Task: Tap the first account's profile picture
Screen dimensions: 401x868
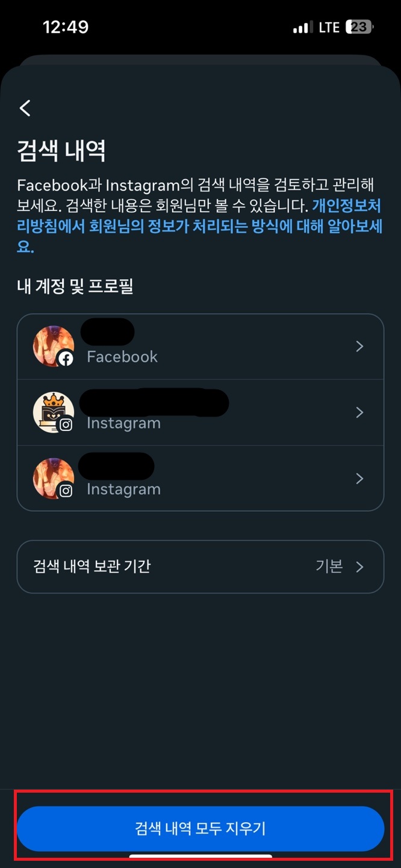Action: tap(53, 346)
